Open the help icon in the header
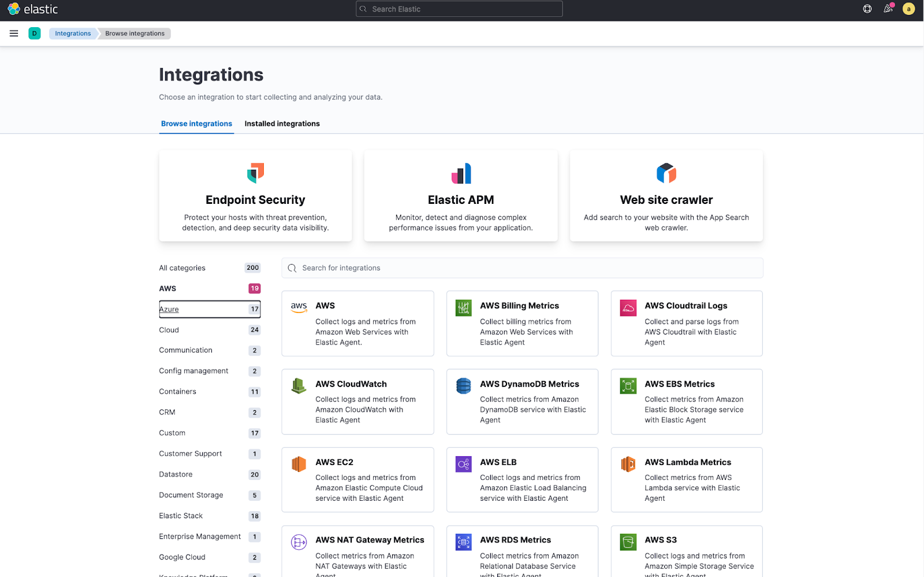Viewport: 924px width, 577px height. click(x=866, y=9)
